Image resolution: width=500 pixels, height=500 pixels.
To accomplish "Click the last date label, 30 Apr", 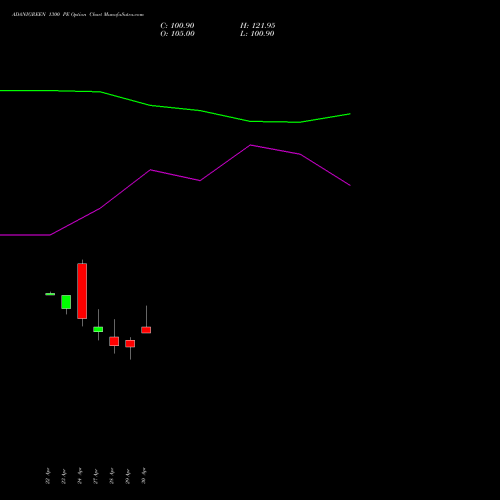I will [144, 476].
